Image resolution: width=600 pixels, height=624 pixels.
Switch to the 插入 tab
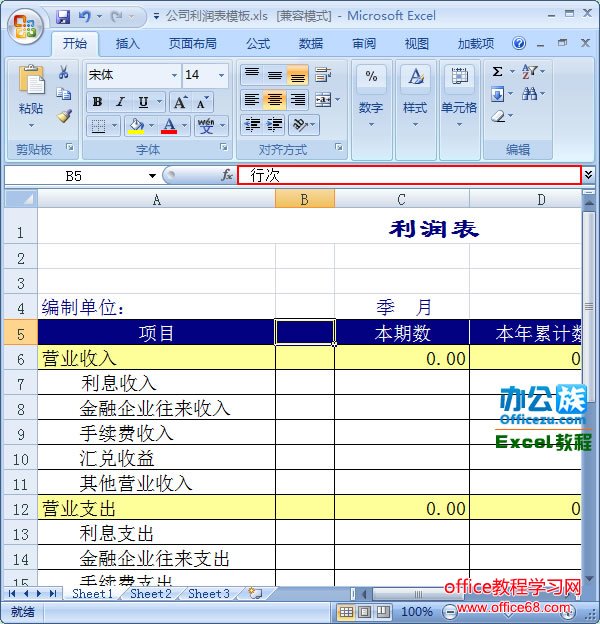pos(127,43)
